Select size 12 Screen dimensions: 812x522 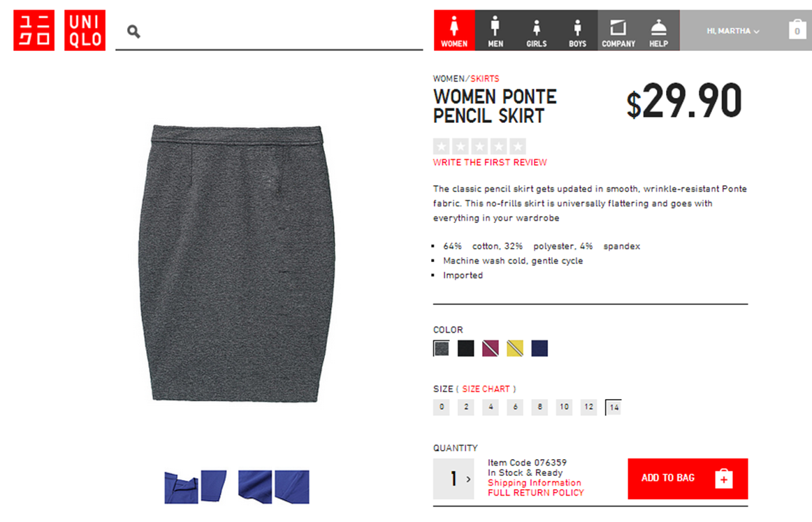click(x=588, y=407)
